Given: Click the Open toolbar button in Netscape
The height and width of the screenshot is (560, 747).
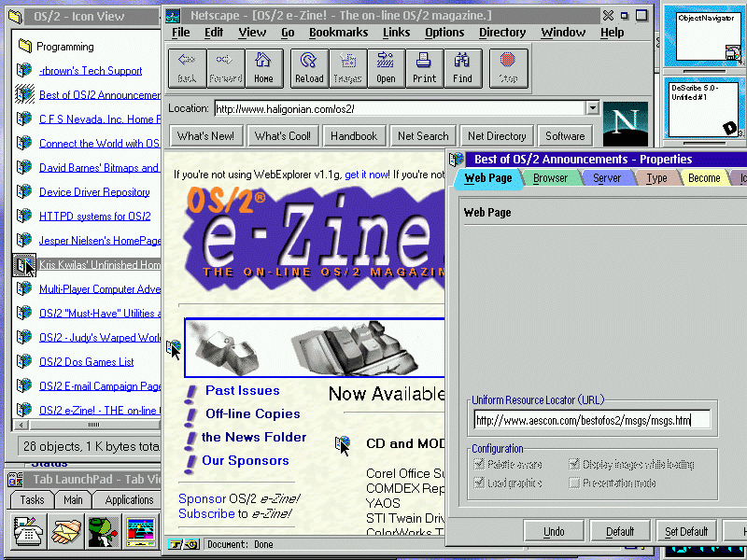Looking at the screenshot, I should tap(386, 68).
